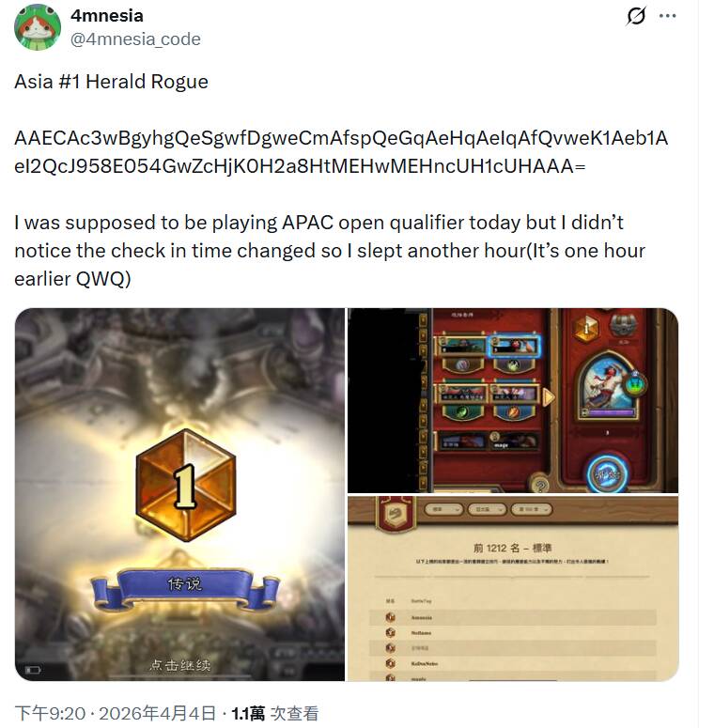This screenshot has width=714, height=728.
Task: Click the treasure chest rewards icon
Action: 623,325
